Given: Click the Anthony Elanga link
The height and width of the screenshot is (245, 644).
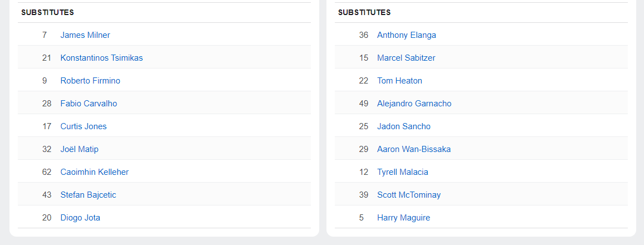Looking at the screenshot, I should click(407, 35).
